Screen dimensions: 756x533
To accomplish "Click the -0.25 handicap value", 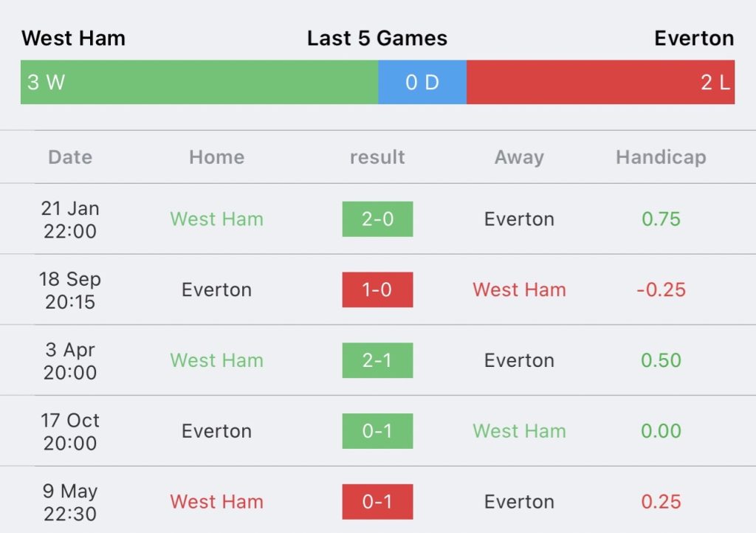I will pos(661,289).
